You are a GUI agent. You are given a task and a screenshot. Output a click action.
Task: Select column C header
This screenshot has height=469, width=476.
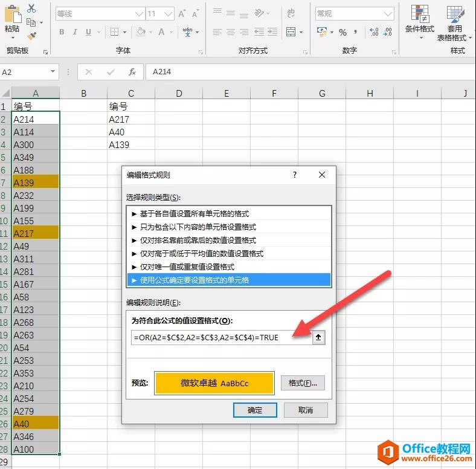[x=131, y=93]
